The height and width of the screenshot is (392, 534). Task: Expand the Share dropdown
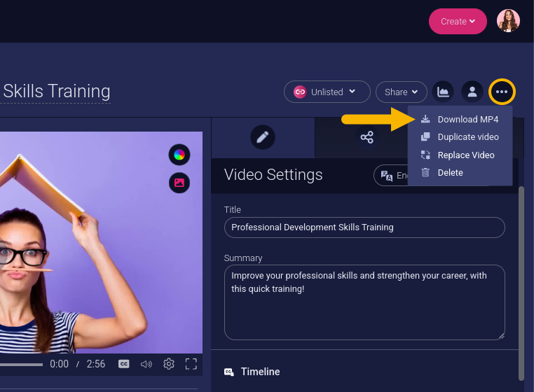(x=401, y=92)
